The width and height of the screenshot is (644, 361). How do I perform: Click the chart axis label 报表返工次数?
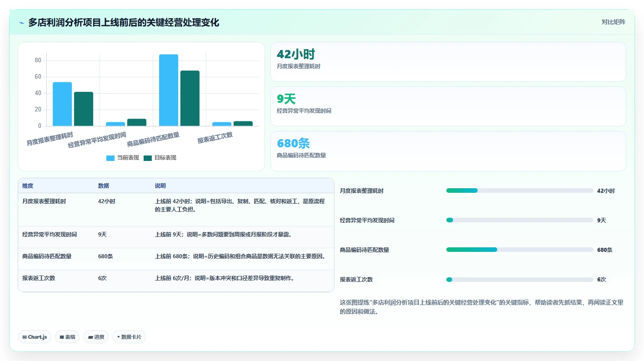tap(215, 138)
